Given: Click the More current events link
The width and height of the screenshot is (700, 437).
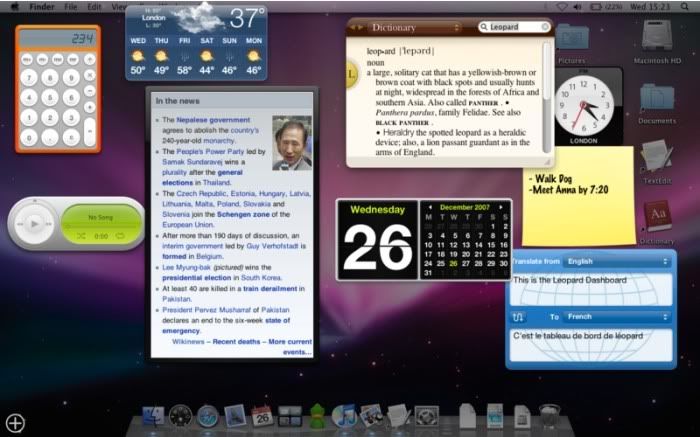Looking at the screenshot, I should pyautogui.click(x=290, y=347).
